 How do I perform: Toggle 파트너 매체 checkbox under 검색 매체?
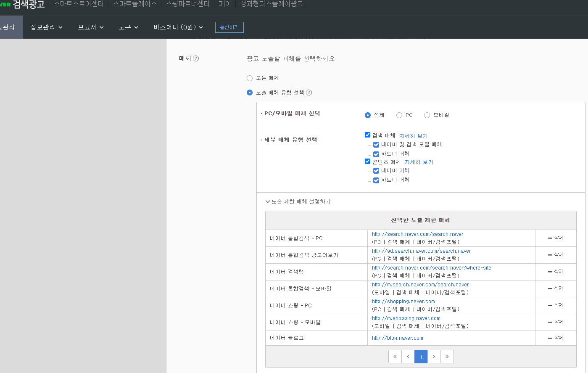tap(376, 154)
